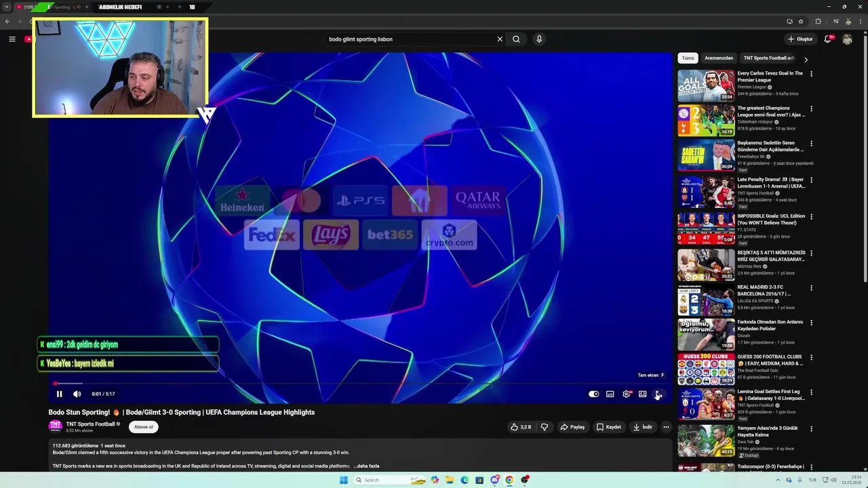This screenshot has width=868, height=488.
Task: Open Google Chrome from the taskbar
Action: [509, 480]
